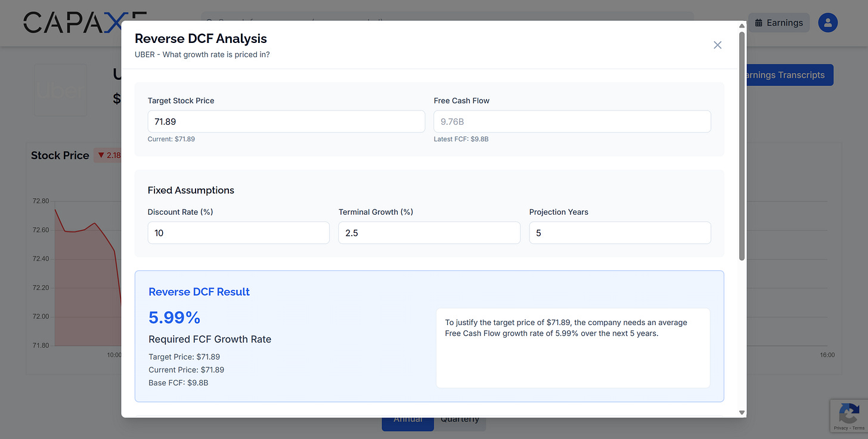Click the Uber company logo thumbnail
The width and height of the screenshot is (868, 439).
[61, 90]
